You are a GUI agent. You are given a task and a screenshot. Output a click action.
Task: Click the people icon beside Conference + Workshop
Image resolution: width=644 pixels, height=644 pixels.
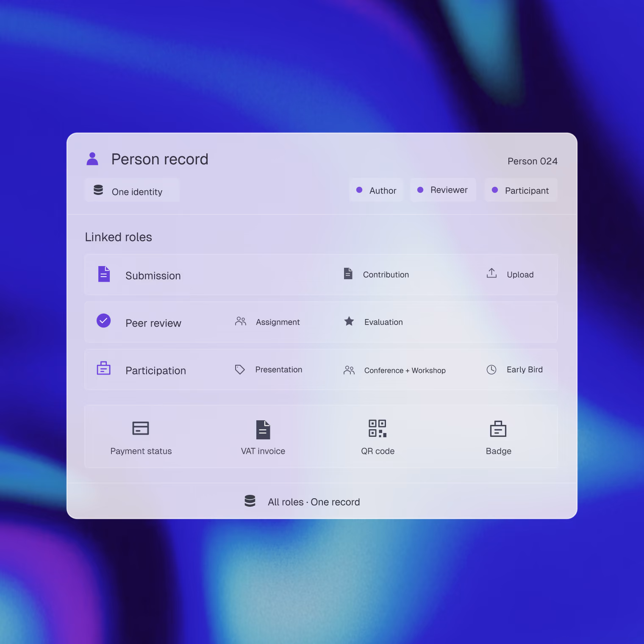pos(349,370)
